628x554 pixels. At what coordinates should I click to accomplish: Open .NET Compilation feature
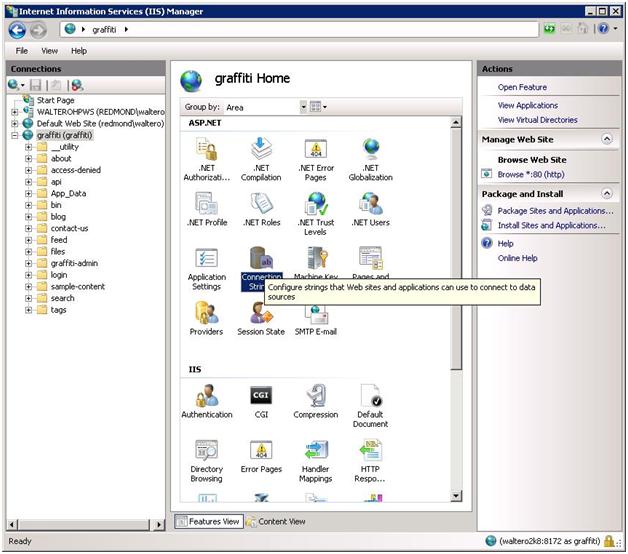(x=261, y=159)
